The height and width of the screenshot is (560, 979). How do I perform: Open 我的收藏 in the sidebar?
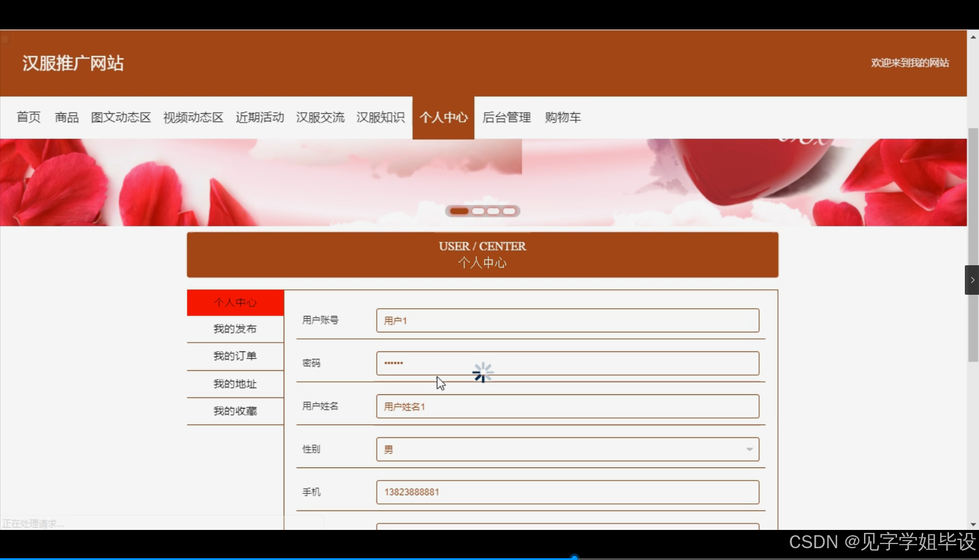[235, 411]
